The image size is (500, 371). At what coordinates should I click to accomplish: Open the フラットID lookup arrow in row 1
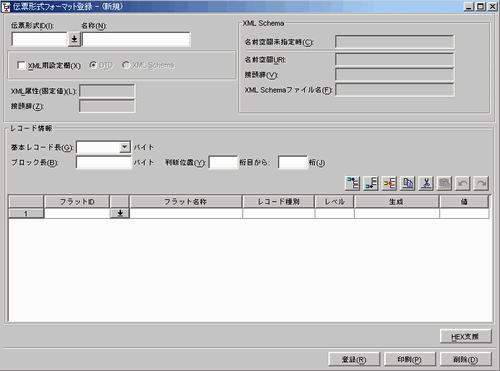tap(120, 213)
